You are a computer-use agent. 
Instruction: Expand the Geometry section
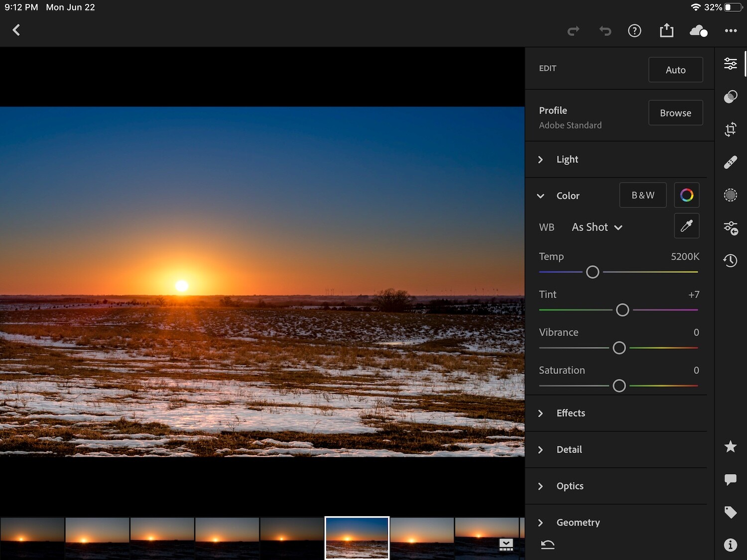pos(578,522)
